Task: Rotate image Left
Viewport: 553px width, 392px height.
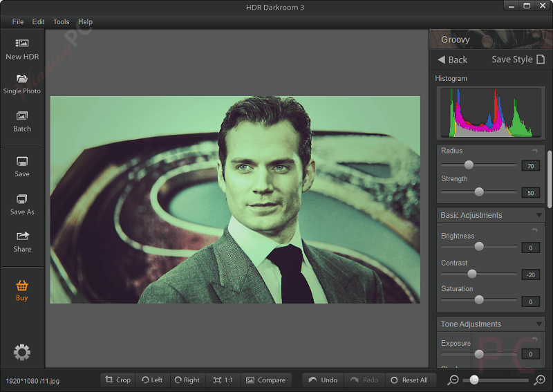Action: [x=152, y=380]
